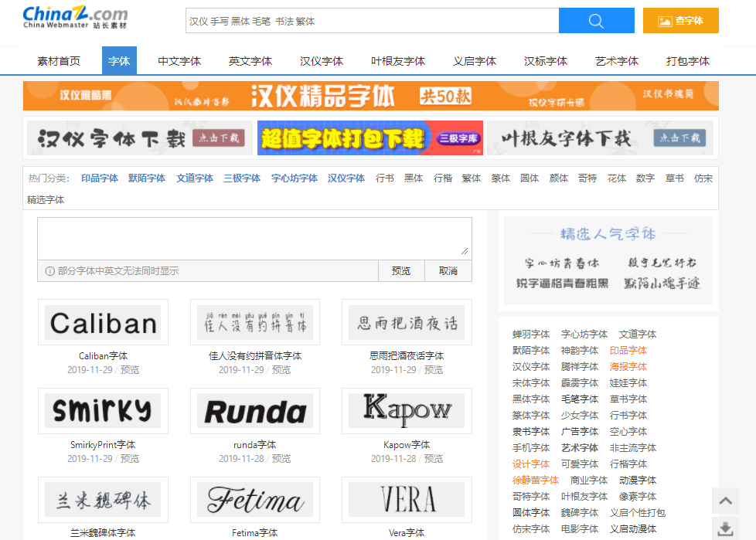Open the 叶根友字体下载 banner
The image size is (756, 540).
601,138
